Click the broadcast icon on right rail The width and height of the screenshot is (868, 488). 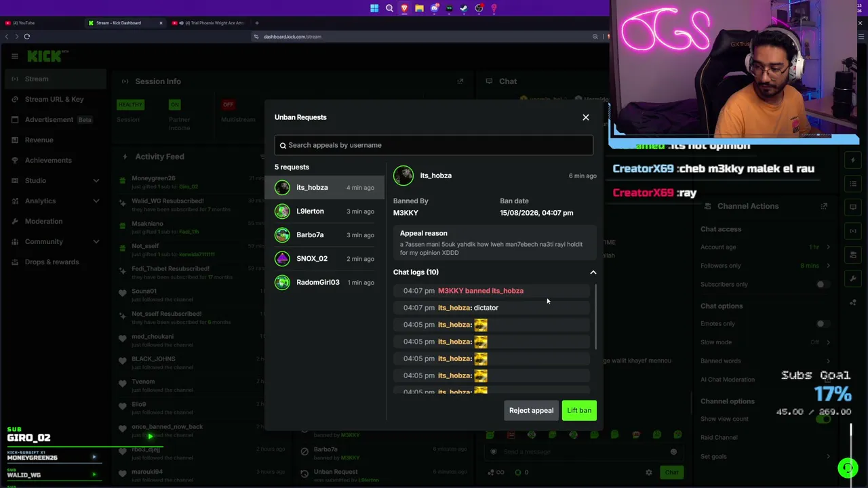coord(853,230)
